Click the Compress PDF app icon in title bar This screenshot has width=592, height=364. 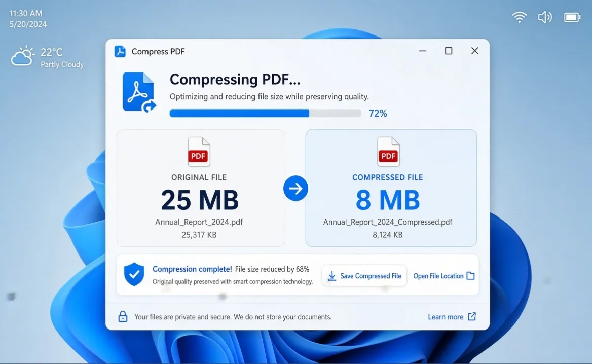pos(120,51)
